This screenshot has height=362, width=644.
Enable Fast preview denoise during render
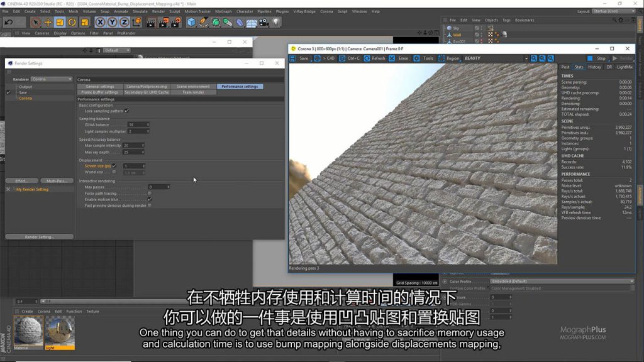(x=150, y=206)
